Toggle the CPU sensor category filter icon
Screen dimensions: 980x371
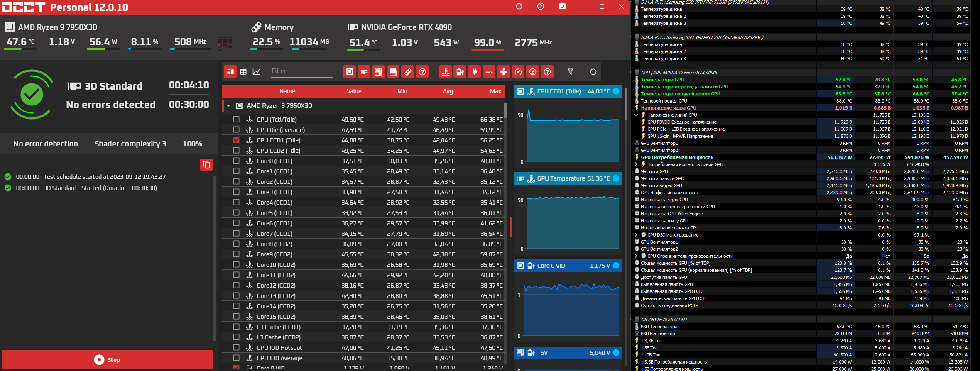point(350,72)
